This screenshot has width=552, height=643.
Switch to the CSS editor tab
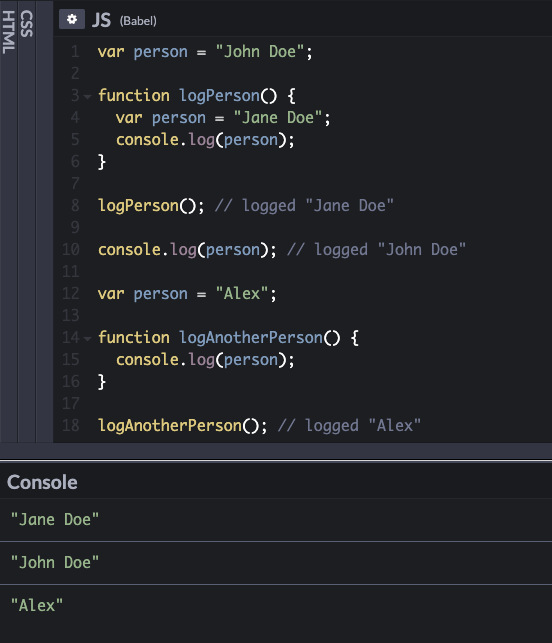(x=27, y=24)
